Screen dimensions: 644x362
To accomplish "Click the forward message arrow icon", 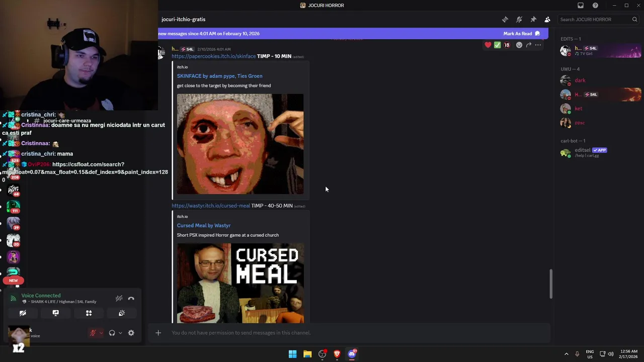I will [x=529, y=45].
